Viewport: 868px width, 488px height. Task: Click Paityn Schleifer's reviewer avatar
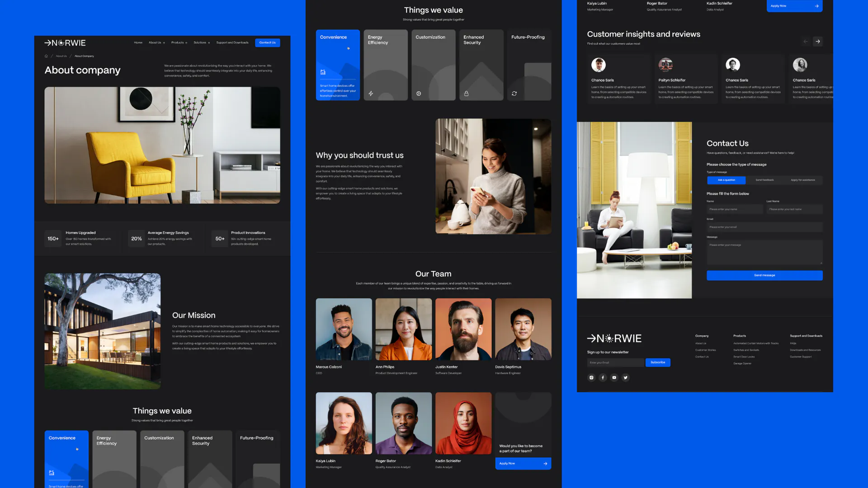[x=665, y=65]
